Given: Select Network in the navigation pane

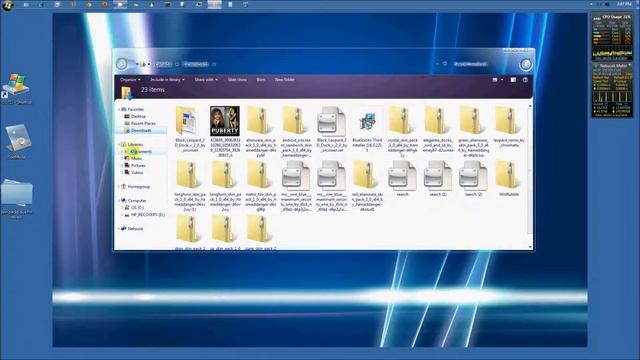Looking at the screenshot, I should (x=135, y=229).
